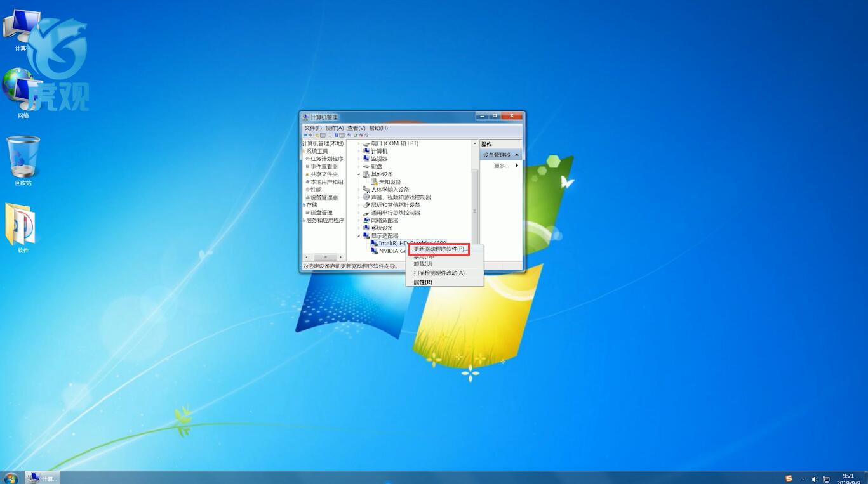
Task: Open the Recycle Bin desktop icon
Action: [23, 161]
